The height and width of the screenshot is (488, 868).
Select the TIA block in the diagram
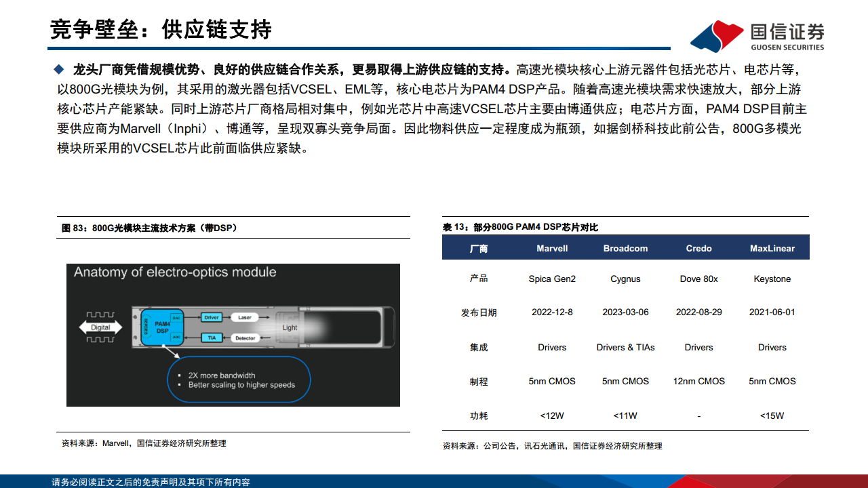tap(212, 338)
